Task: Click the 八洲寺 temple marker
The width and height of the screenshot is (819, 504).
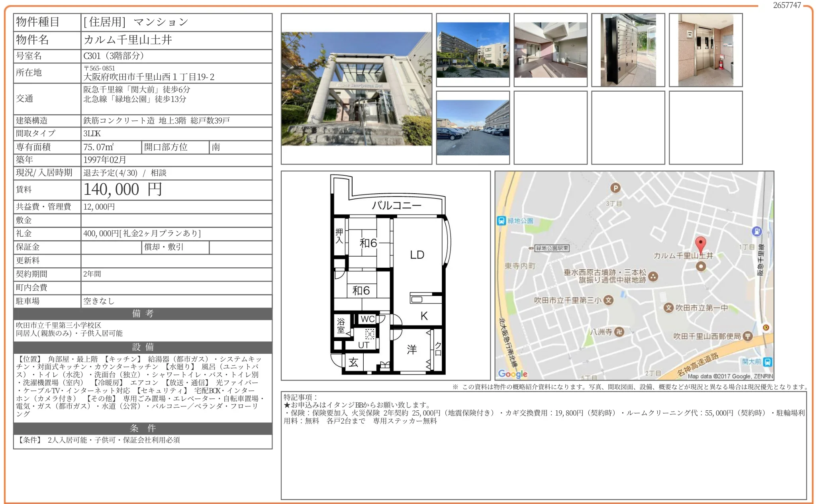Action: 619,332
